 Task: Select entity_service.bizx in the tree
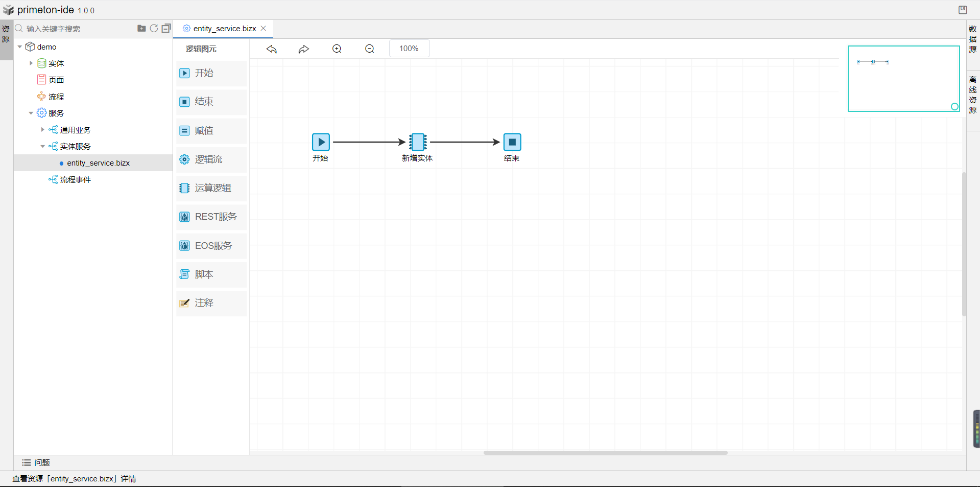[x=93, y=163]
